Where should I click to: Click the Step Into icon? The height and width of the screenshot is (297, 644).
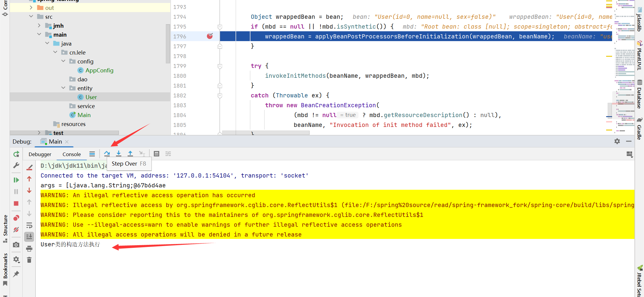coord(119,154)
